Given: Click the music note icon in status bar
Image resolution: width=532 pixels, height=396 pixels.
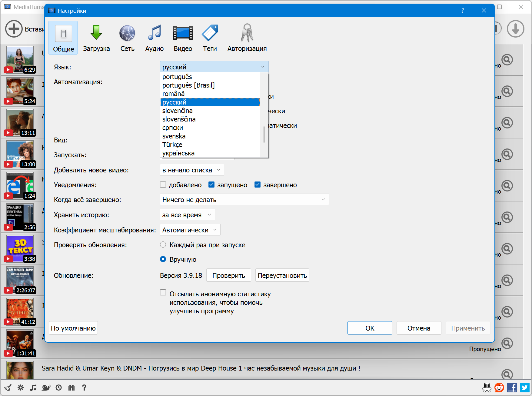Looking at the screenshot, I should [33, 388].
